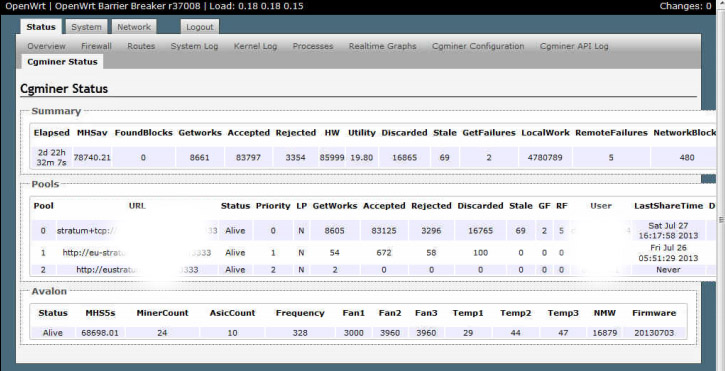Click NetworkBlocks value 480

point(687,157)
